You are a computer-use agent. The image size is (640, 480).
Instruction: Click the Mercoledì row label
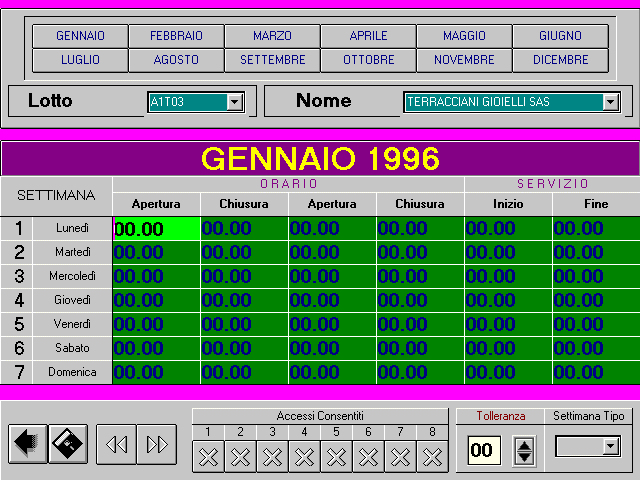tap(72, 276)
